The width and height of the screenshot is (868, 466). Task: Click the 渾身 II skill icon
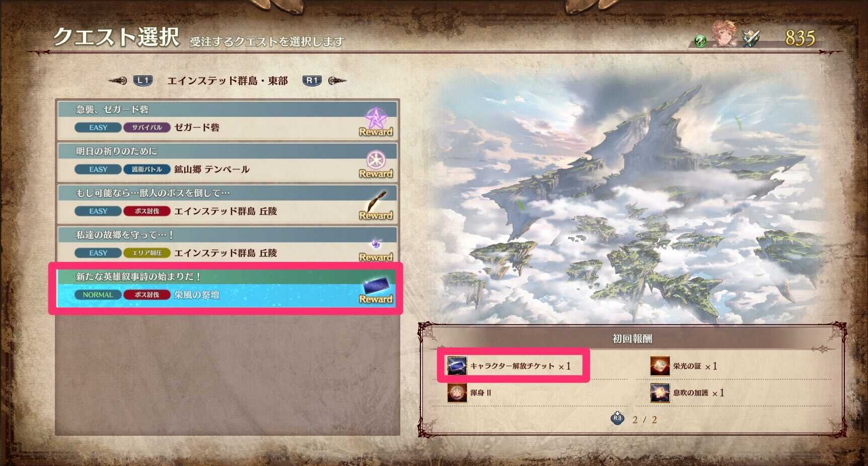point(457,392)
